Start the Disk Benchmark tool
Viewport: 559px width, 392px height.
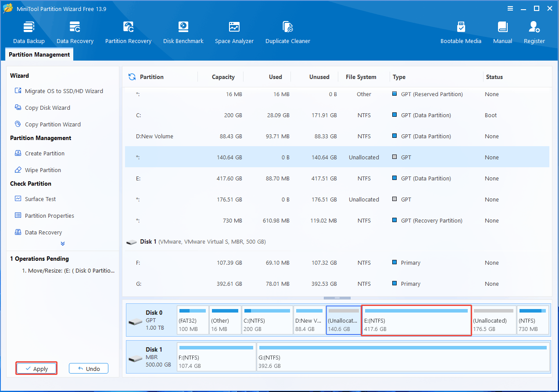[183, 32]
